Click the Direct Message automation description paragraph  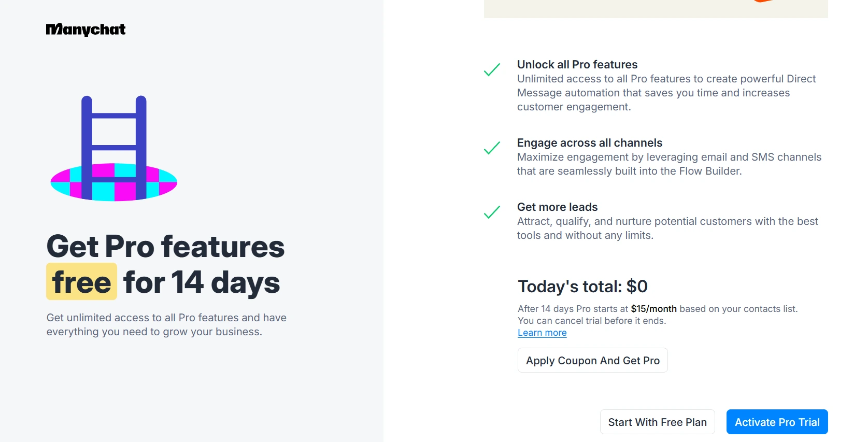click(x=666, y=93)
